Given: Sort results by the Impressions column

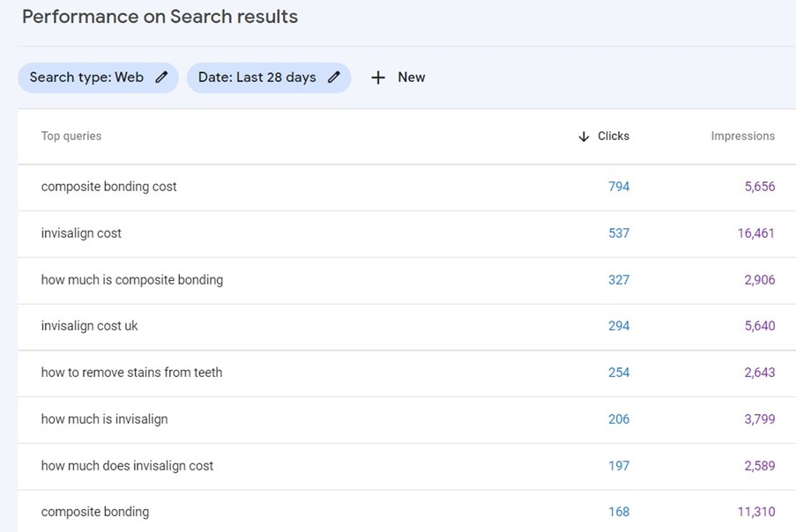Looking at the screenshot, I should (x=743, y=136).
